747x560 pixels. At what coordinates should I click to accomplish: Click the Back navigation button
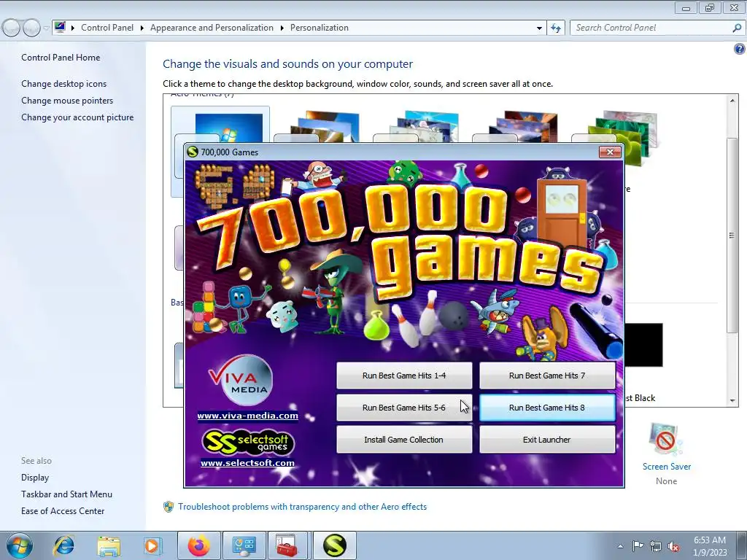pos(11,28)
